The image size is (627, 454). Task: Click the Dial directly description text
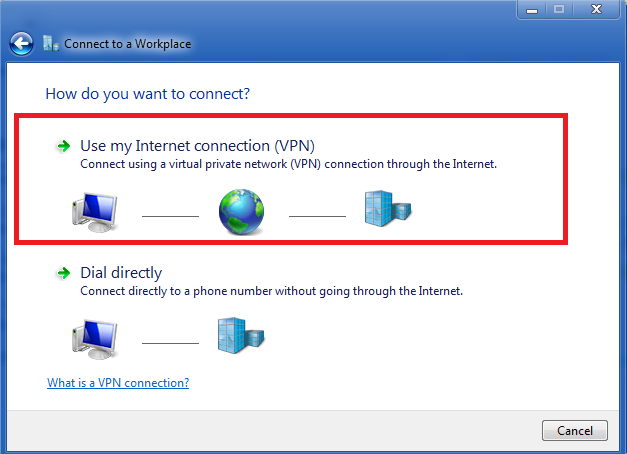pos(272,291)
